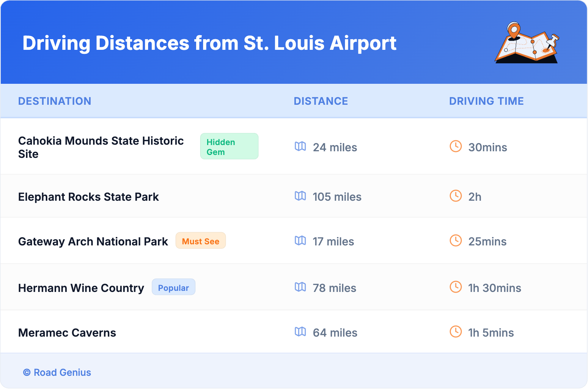Click clock icon next to 1h 30mins
588x389 pixels.
click(x=456, y=287)
